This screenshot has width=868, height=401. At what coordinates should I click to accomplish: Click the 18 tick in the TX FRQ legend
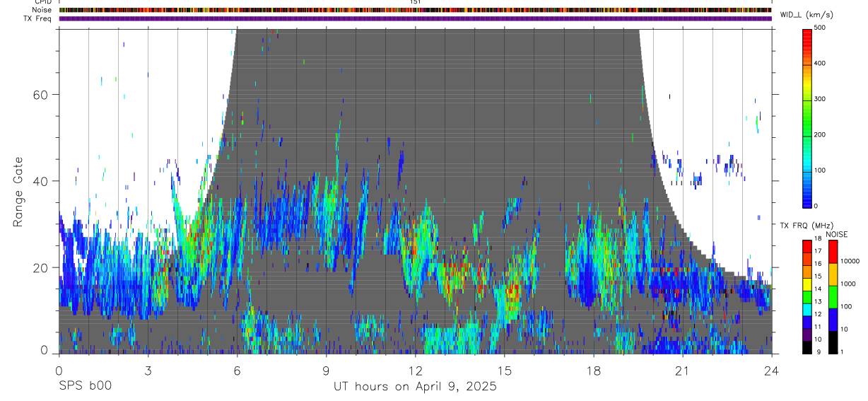pos(818,239)
